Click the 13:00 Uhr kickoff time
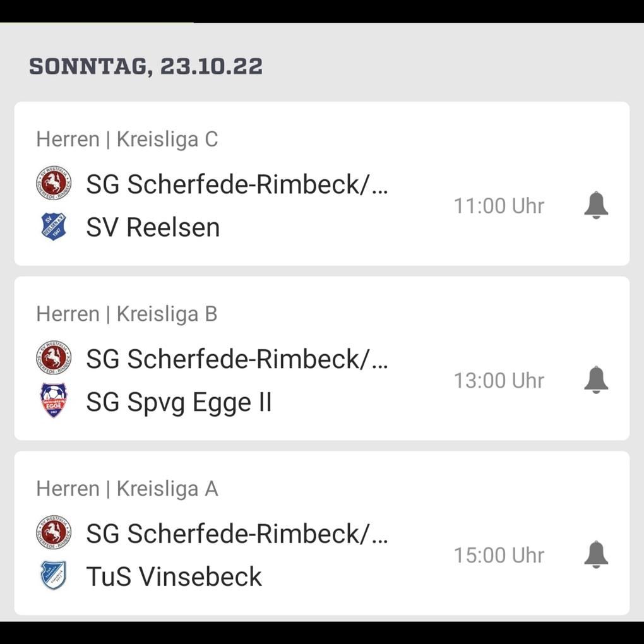The width and height of the screenshot is (644, 644). pos(499,381)
